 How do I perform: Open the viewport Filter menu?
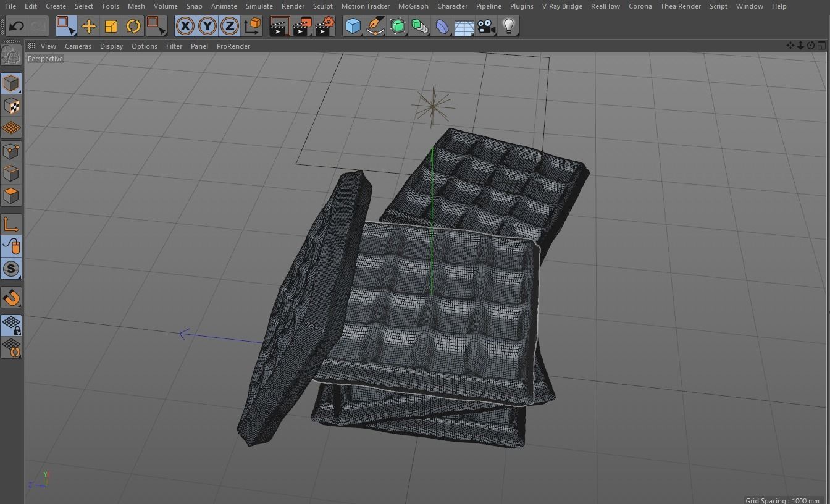click(174, 46)
